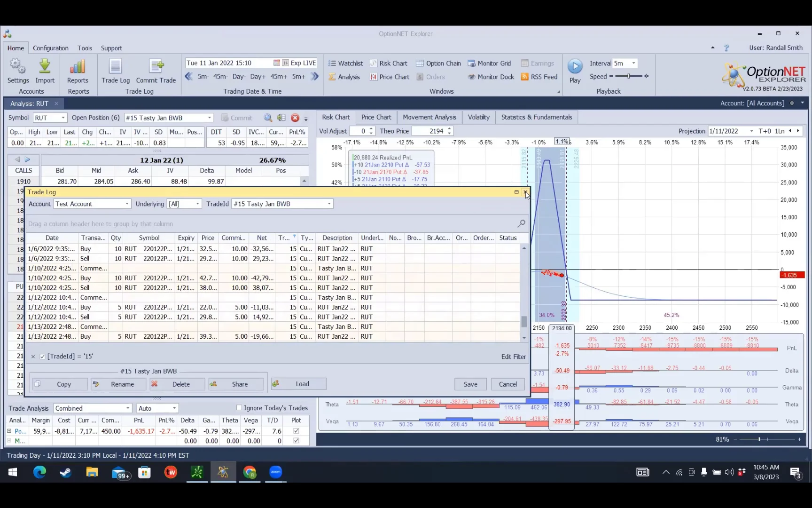Open the TradeId dropdown in Trade Log
The image size is (812, 508).
(x=329, y=204)
